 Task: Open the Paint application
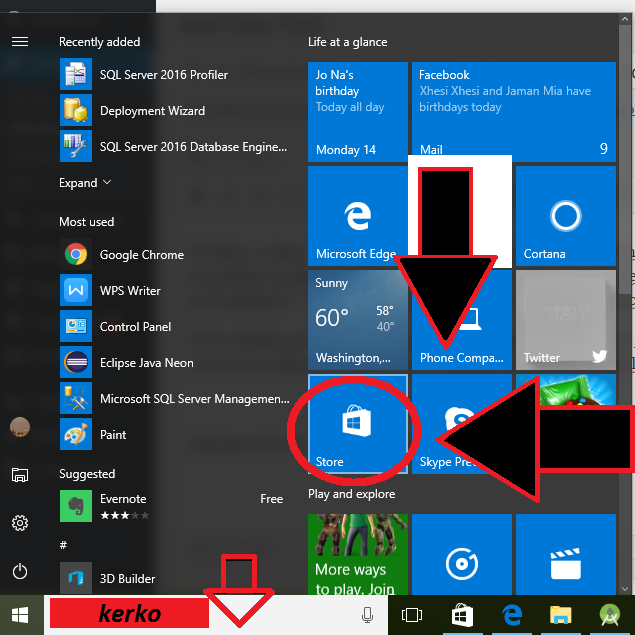[113, 435]
